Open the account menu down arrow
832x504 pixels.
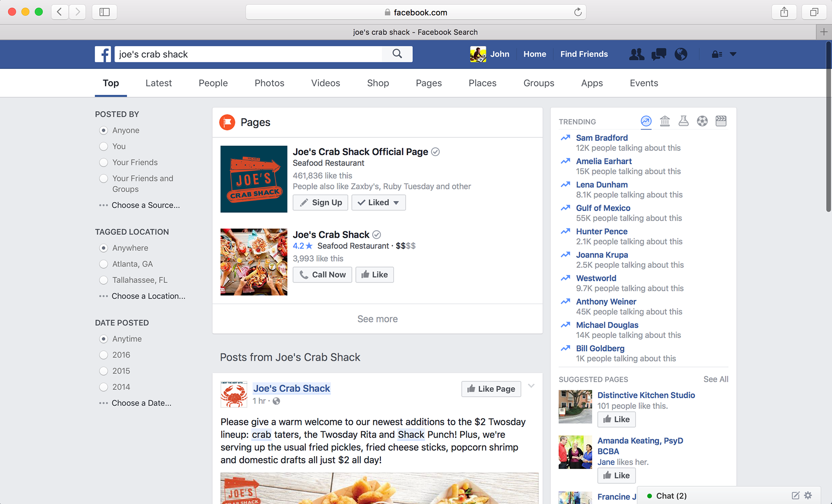tap(733, 54)
